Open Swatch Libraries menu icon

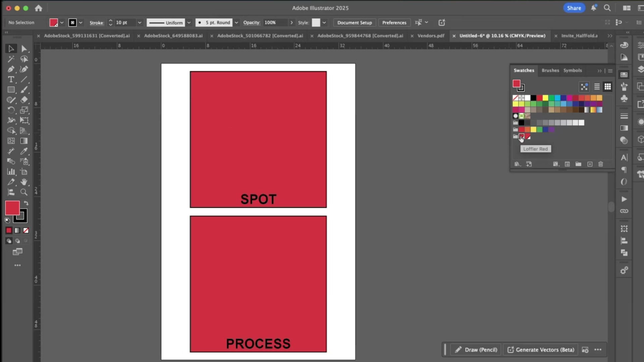click(518, 164)
